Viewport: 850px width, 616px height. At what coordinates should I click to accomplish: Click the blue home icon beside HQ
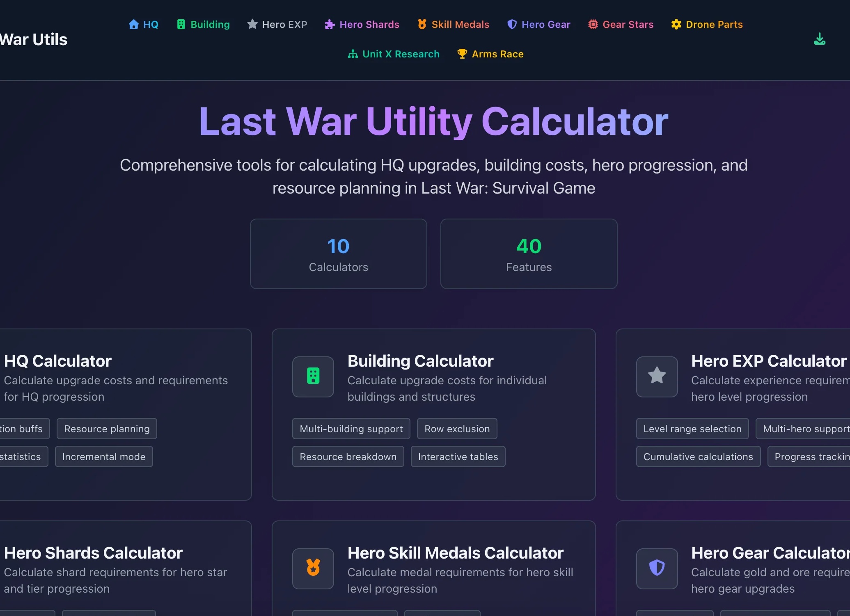[133, 25]
